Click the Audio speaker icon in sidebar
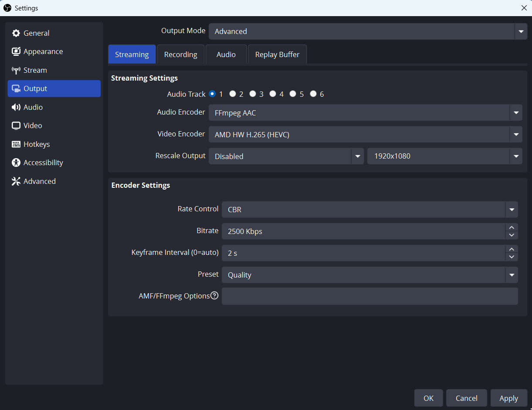 [16, 107]
